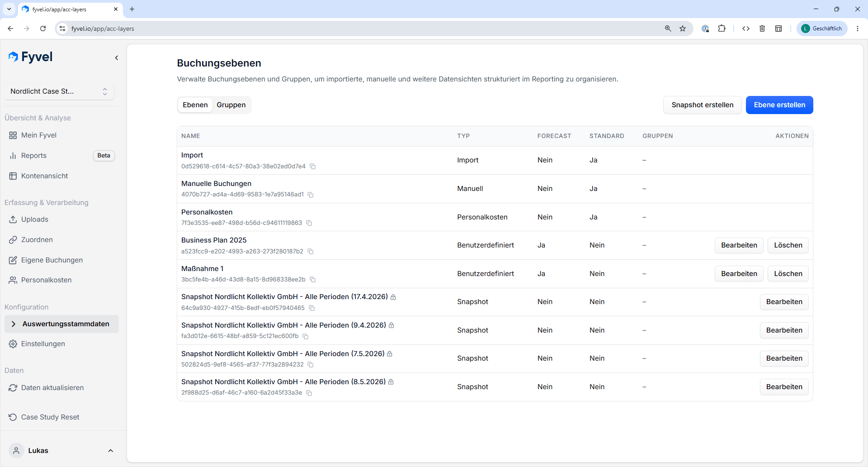The height and width of the screenshot is (467, 868).
Task: Click the FORECAST column header
Action: pos(554,136)
